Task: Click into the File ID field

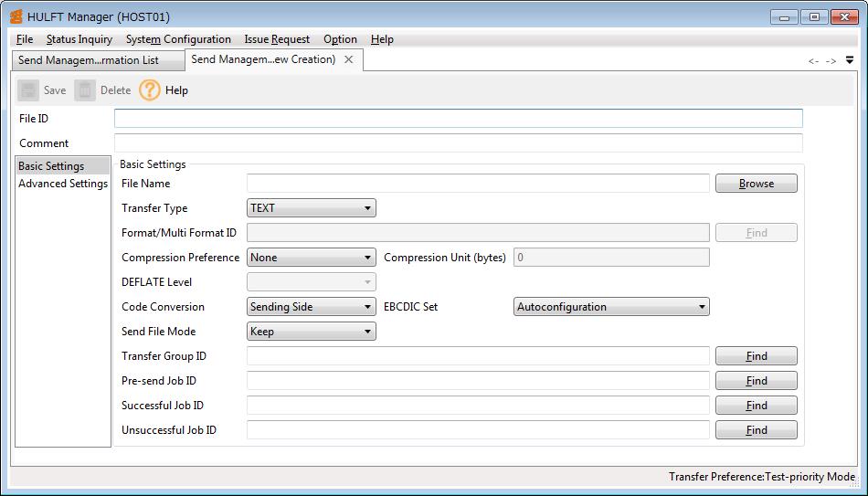Action: [x=459, y=119]
